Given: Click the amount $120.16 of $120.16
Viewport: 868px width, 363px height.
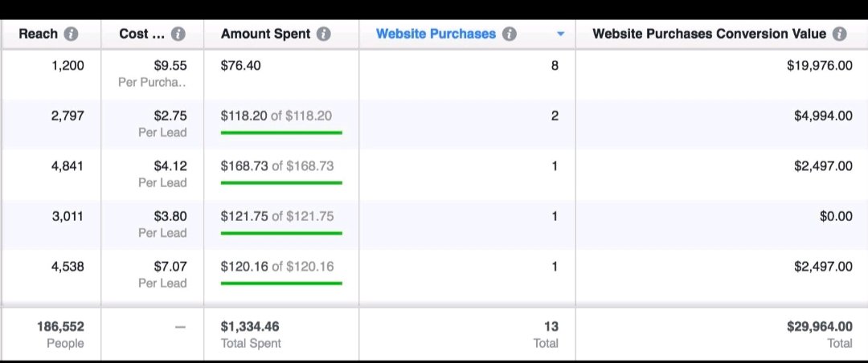Looking at the screenshot, I should click(276, 266).
